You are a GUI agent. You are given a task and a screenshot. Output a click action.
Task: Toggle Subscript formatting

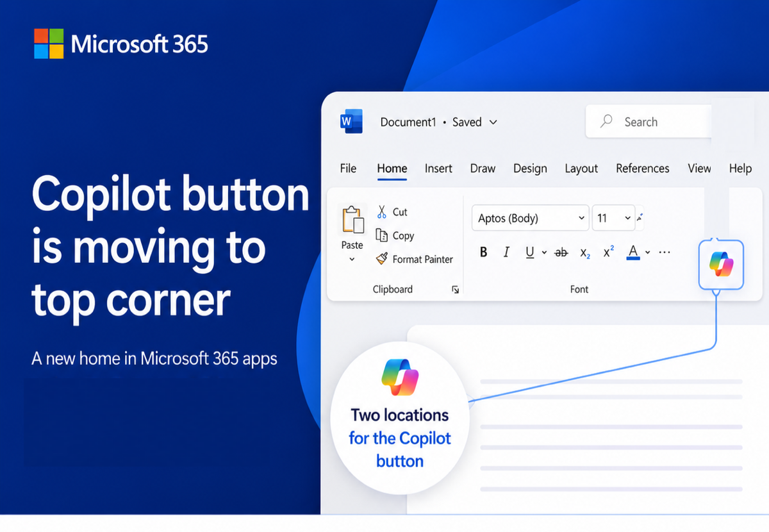(585, 253)
